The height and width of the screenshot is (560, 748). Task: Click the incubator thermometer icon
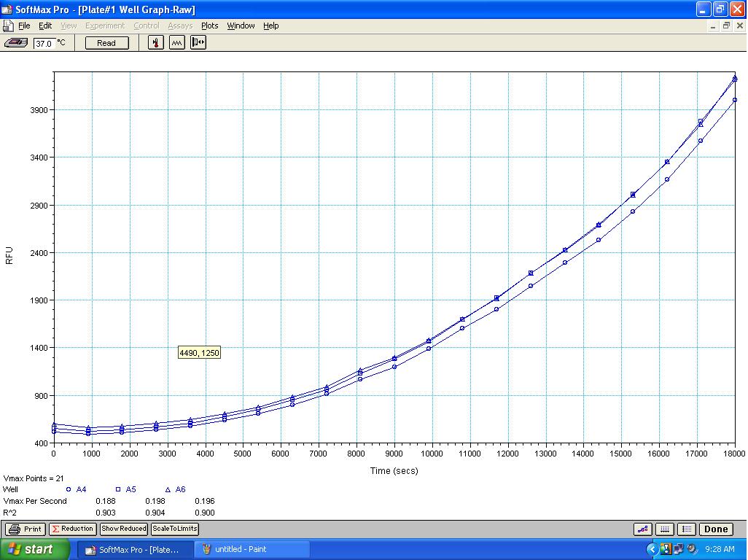(155, 43)
